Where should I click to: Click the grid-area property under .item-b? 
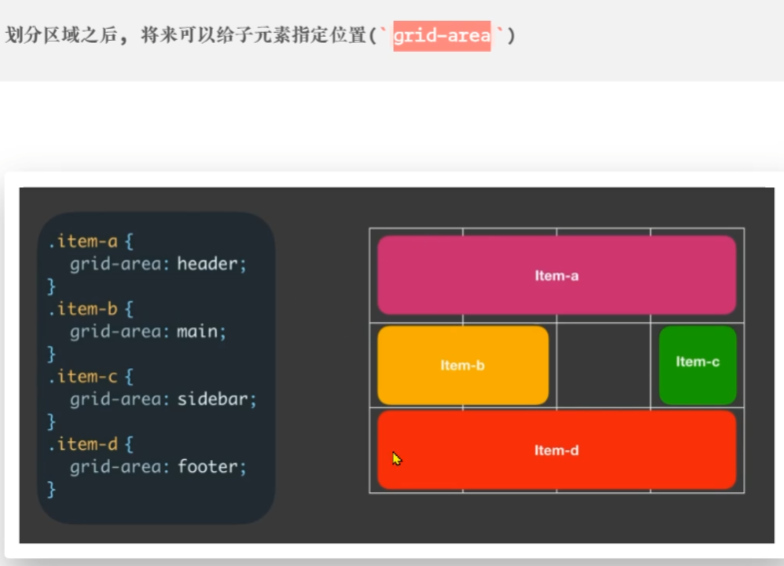point(120,331)
